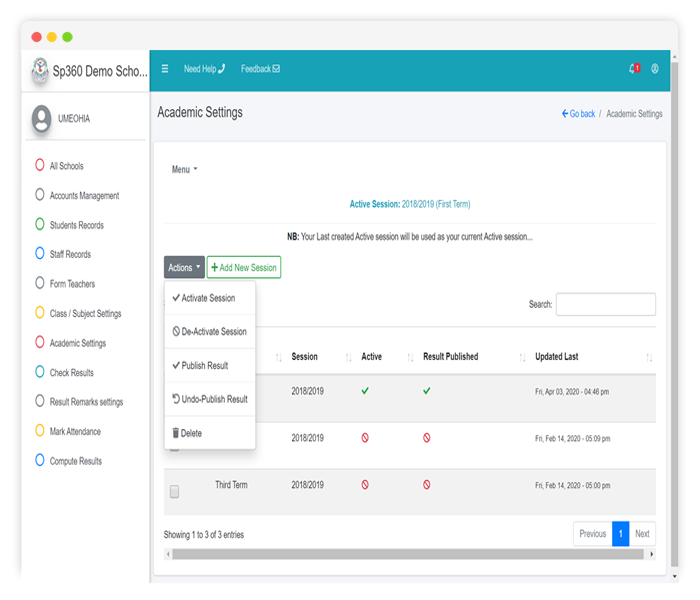Click the Staff Records circle icon

point(40,254)
